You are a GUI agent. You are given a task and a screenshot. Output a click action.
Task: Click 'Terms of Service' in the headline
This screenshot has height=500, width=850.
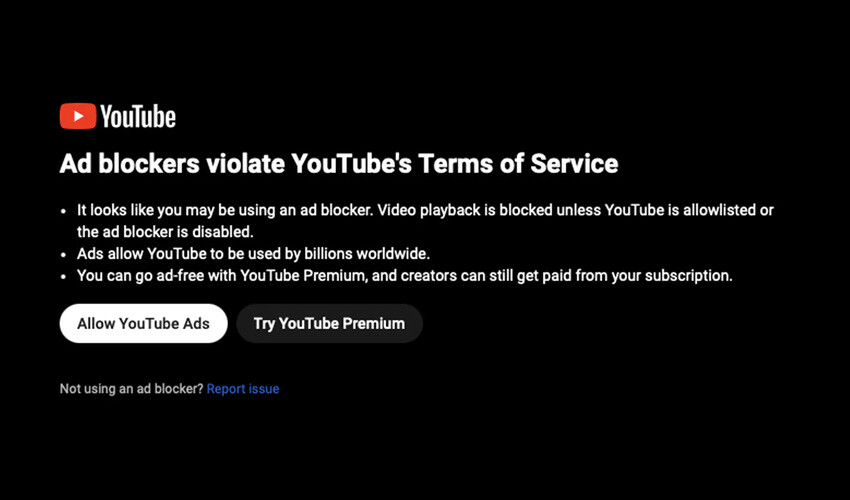[x=518, y=164]
